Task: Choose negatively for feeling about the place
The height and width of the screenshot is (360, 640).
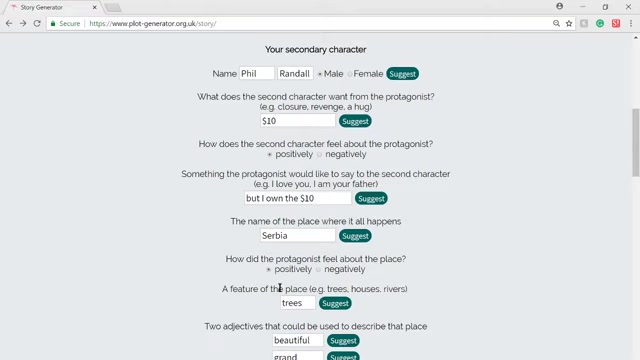Action: pyautogui.click(x=318, y=270)
